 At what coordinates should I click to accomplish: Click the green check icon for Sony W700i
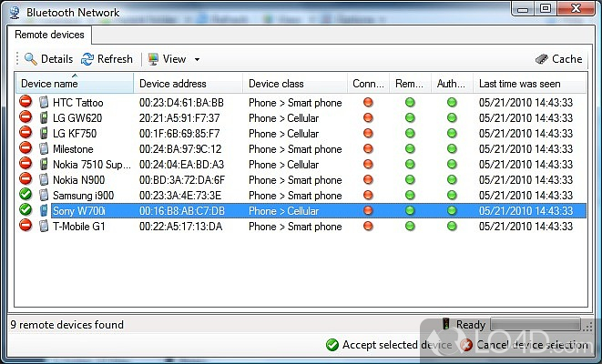[x=26, y=209]
